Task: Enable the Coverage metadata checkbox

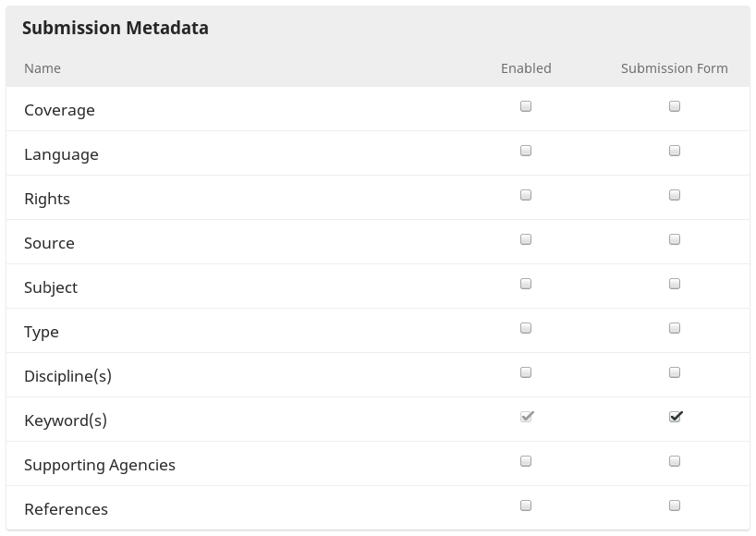Action: pos(526,106)
